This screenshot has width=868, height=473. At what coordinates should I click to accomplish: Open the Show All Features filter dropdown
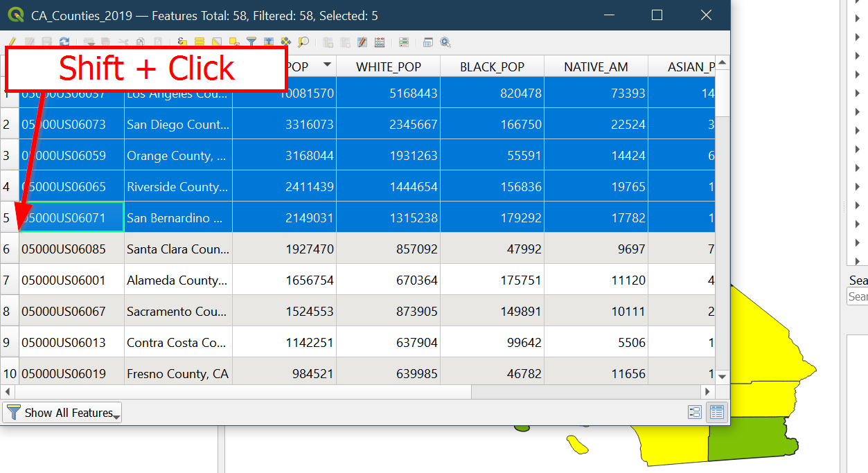point(62,413)
